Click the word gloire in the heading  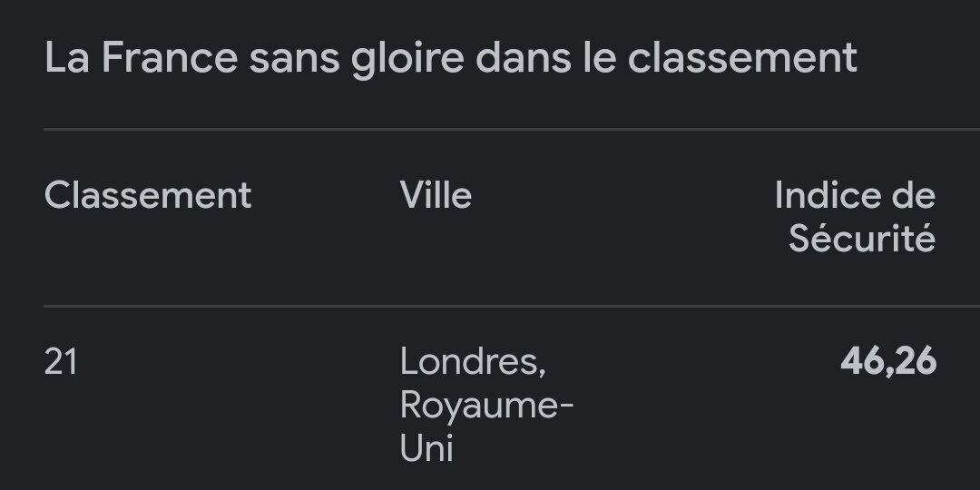[407, 61]
